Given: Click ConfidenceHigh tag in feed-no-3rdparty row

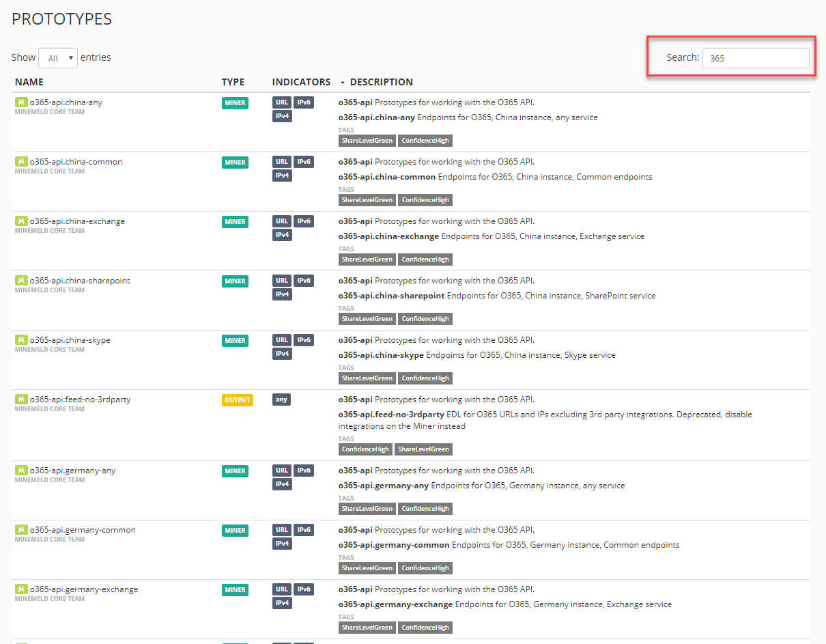Looking at the screenshot, I should pyautogui.click(x=366, y=449).
